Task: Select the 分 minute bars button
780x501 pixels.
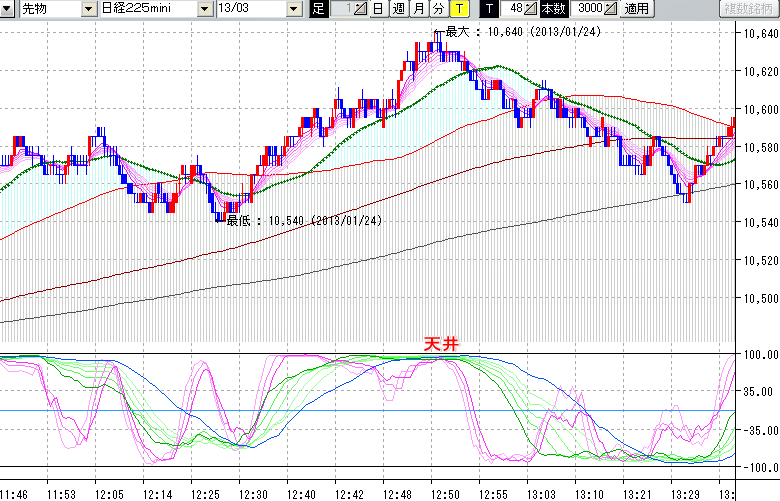Action: [x=438, y=9]
